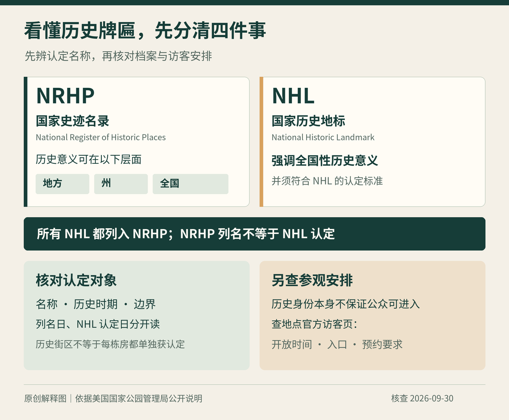Screen dimensions: 509x420
Task: Click 查地点官方访客页： text
Action: coord(315,324)
